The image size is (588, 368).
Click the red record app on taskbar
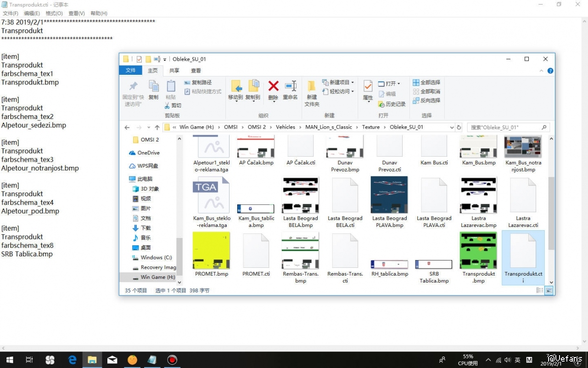172,360
